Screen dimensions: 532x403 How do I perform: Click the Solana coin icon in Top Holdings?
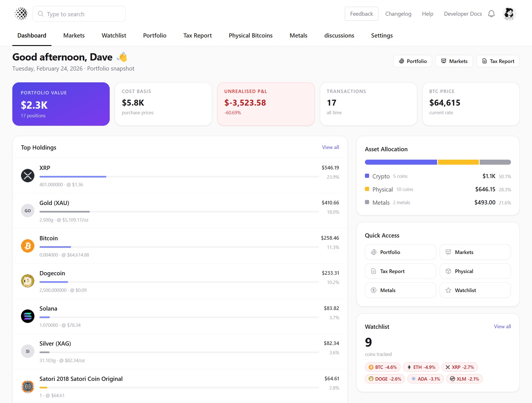pos(28,316)
